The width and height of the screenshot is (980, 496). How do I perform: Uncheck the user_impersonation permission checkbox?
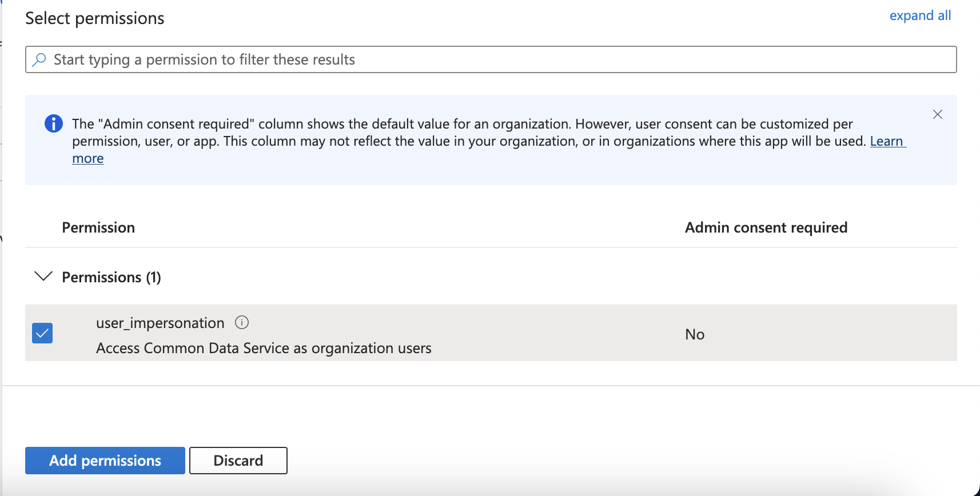(42, 333)
